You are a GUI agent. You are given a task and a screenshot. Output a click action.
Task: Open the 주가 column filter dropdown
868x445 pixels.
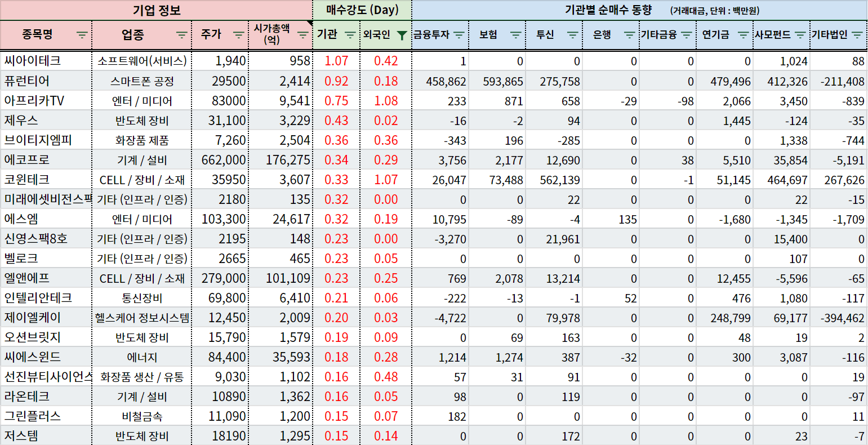(239, 35)
